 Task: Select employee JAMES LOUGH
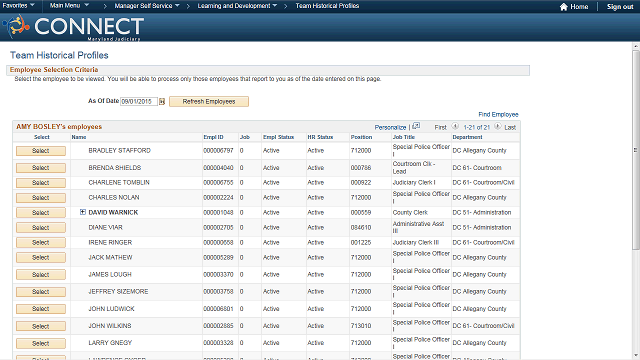click(x=41, y=275)
